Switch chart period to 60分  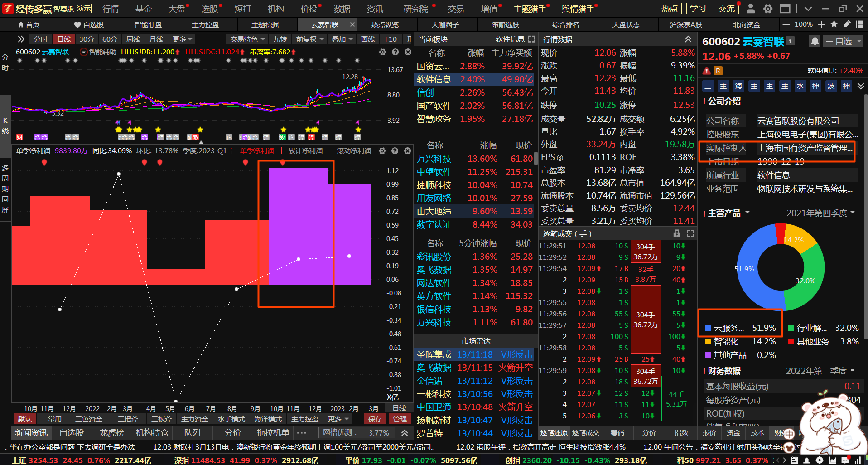click(110, 39)
